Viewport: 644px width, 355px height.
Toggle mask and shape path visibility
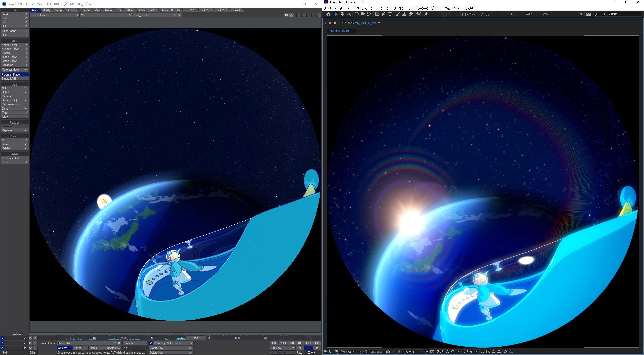point(365,352)
